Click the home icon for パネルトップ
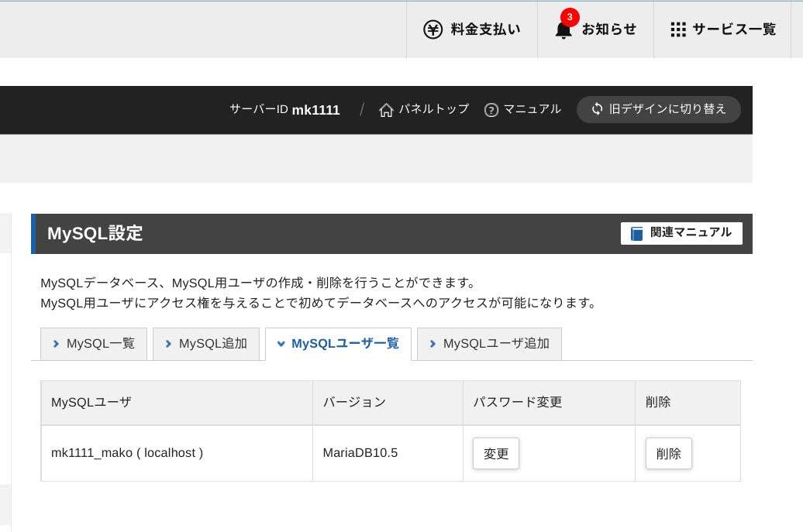The height and width of the screenshot is (532, 803). tap(386, 110)
